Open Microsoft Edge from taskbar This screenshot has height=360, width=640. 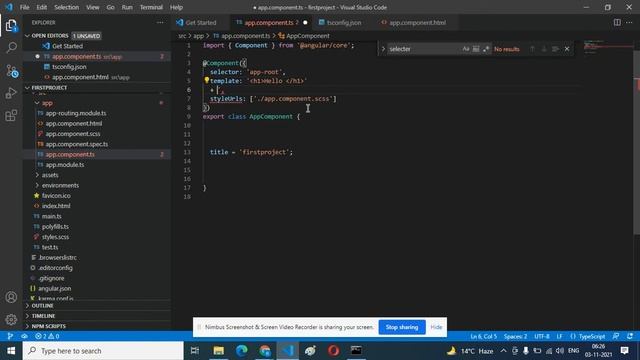point(242,351)
